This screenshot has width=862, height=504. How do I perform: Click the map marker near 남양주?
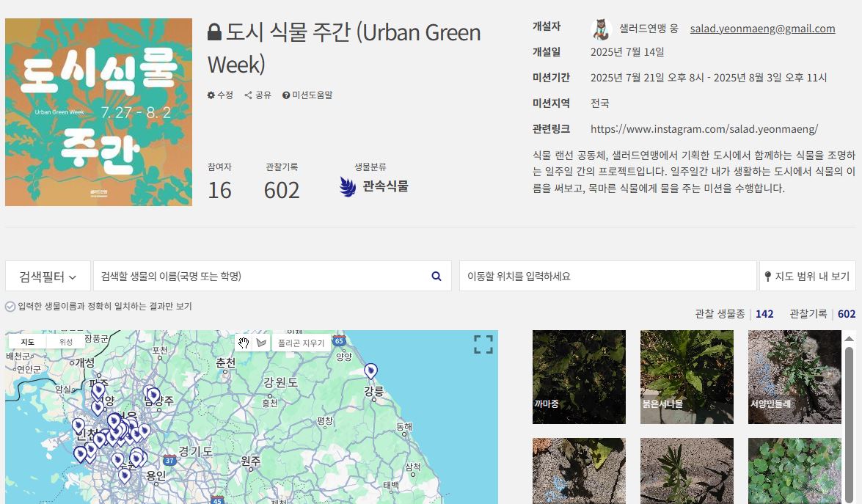point(153,395)
